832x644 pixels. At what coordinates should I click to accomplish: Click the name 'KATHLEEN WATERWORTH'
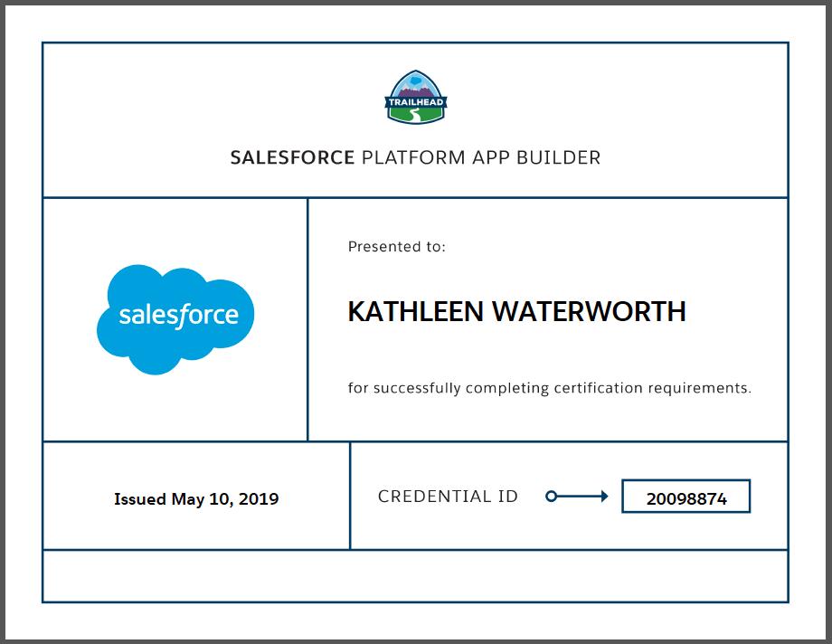click(516, 312)
